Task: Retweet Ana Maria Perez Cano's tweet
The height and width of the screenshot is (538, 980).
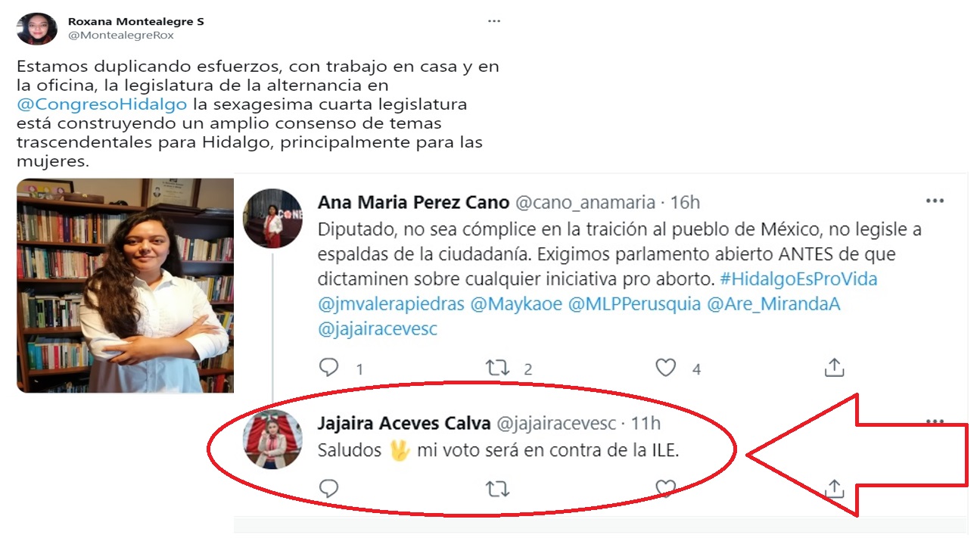Action: (x=497, y=368)
